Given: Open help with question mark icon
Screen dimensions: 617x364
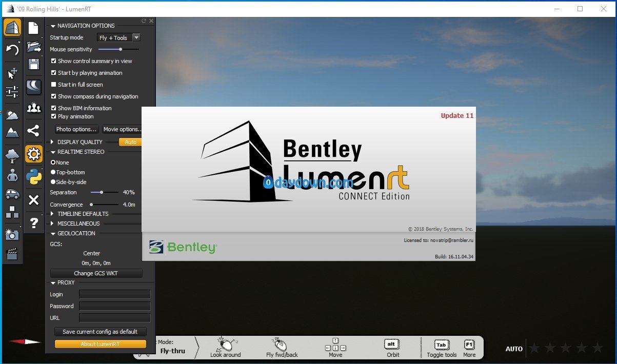Looking at the screenshot, I should (x=34, y=223).
